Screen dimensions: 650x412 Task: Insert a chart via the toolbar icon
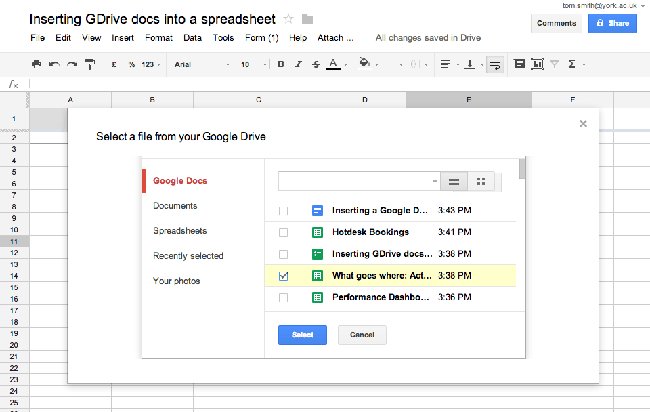tap(537, 64)
